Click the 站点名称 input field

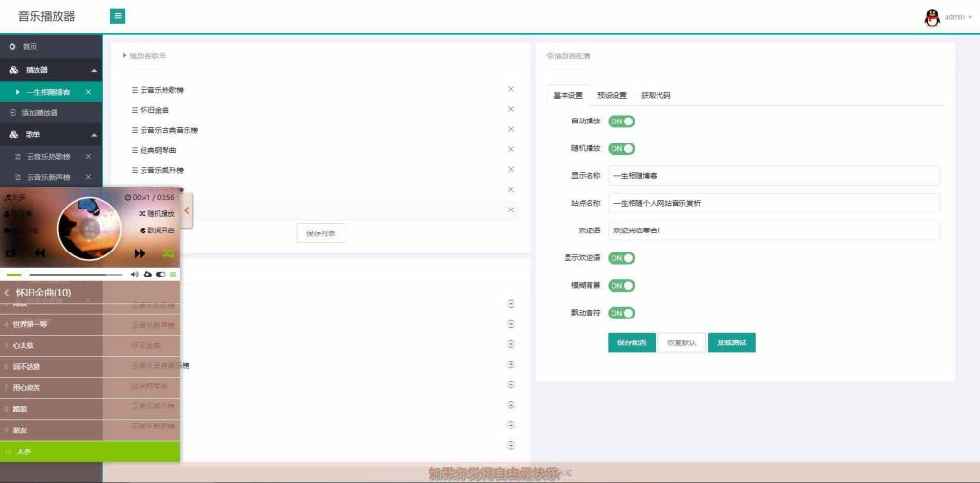(773, 203)
